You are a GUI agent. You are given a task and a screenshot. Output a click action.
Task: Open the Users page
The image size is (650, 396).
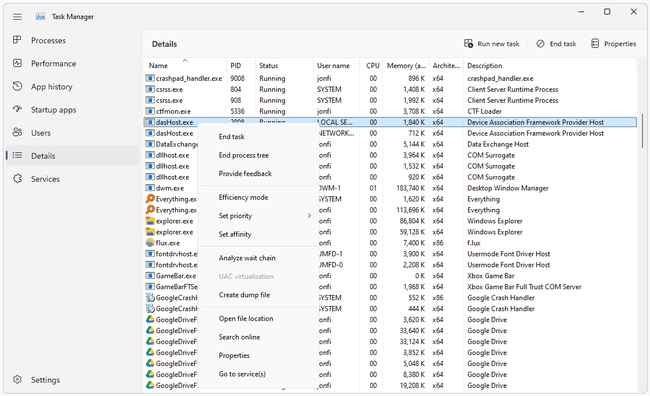click(x=73, y=133)
